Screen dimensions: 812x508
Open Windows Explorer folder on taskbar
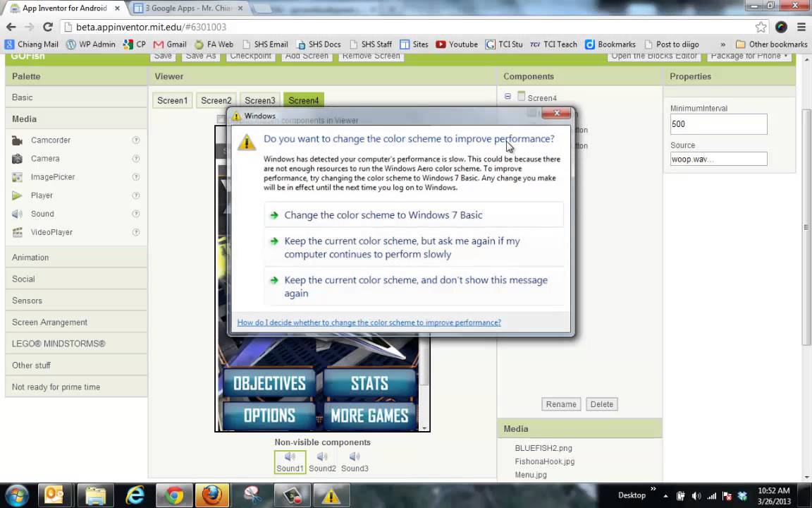point(96,496)
